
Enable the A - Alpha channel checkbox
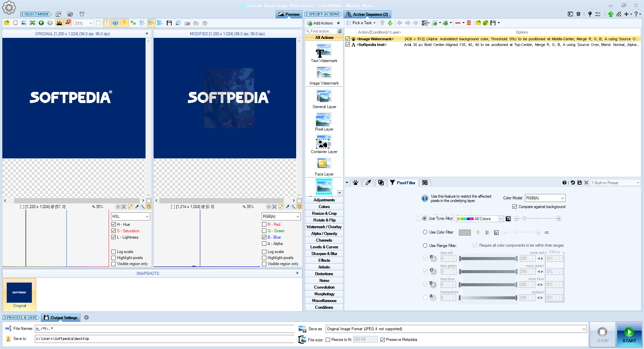coord(264,244)
